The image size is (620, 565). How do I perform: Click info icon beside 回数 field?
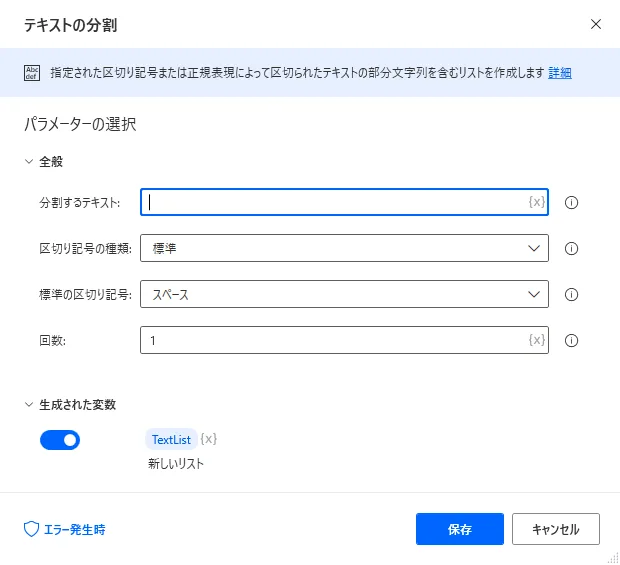573,340
